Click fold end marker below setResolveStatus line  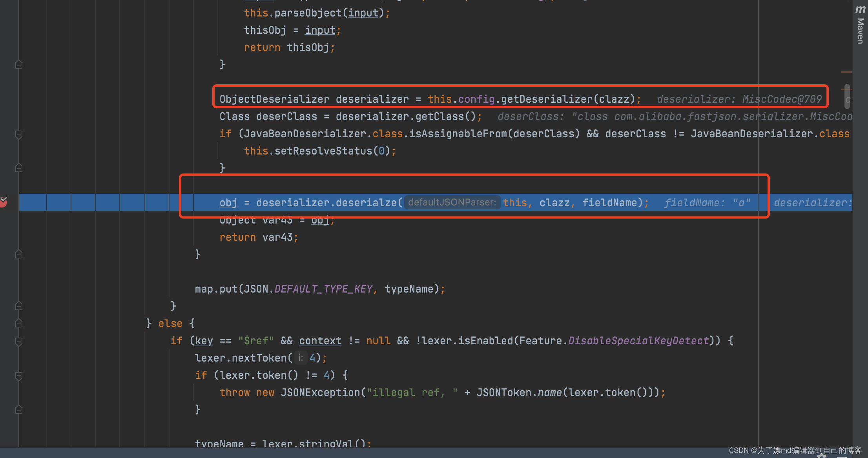click(18, 168)
